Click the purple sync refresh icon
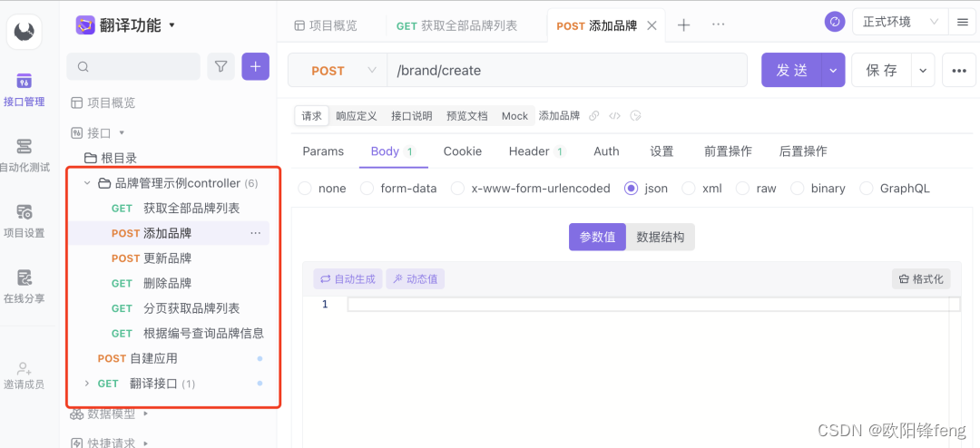This screenshot has width=980, height=448. click(x=835, y=22)
